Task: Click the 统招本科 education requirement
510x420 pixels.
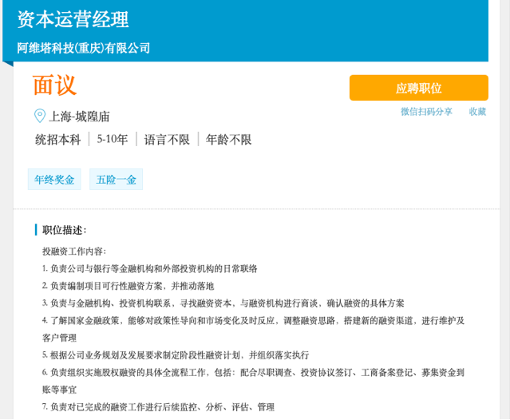Action: [57, 140]
